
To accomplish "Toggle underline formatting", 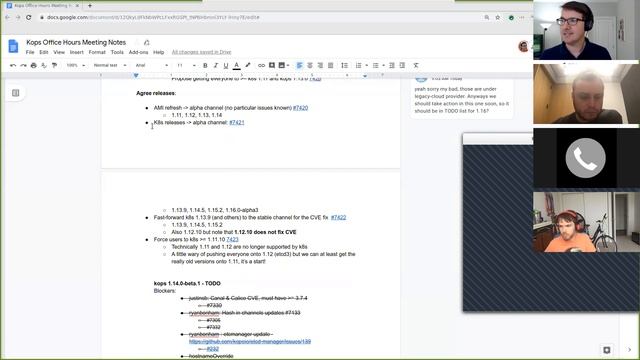I will 226,65.
